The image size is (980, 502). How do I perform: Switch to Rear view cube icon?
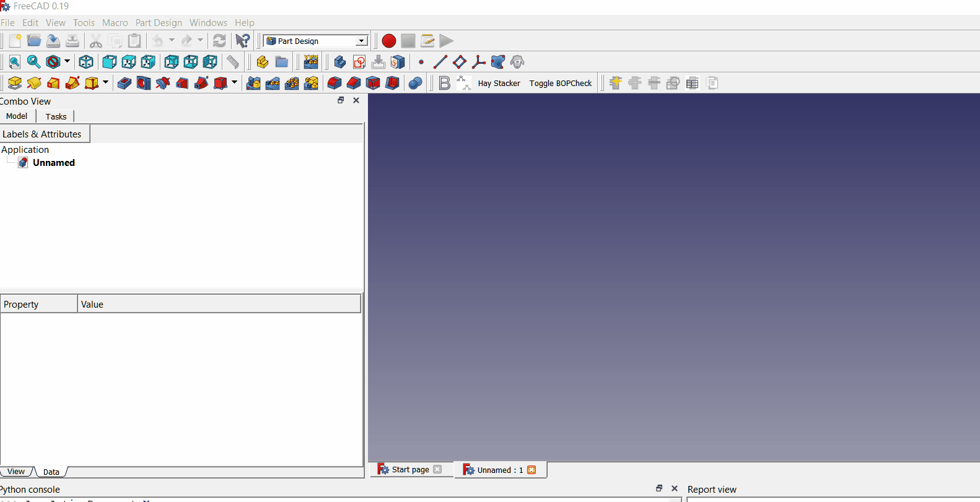(172, 62)
